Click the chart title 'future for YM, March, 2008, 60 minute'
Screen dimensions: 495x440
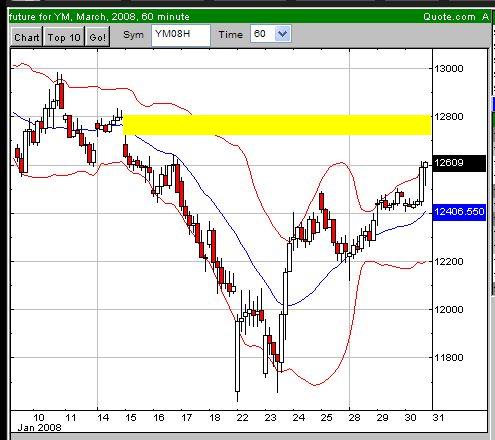tap(99, 17)
